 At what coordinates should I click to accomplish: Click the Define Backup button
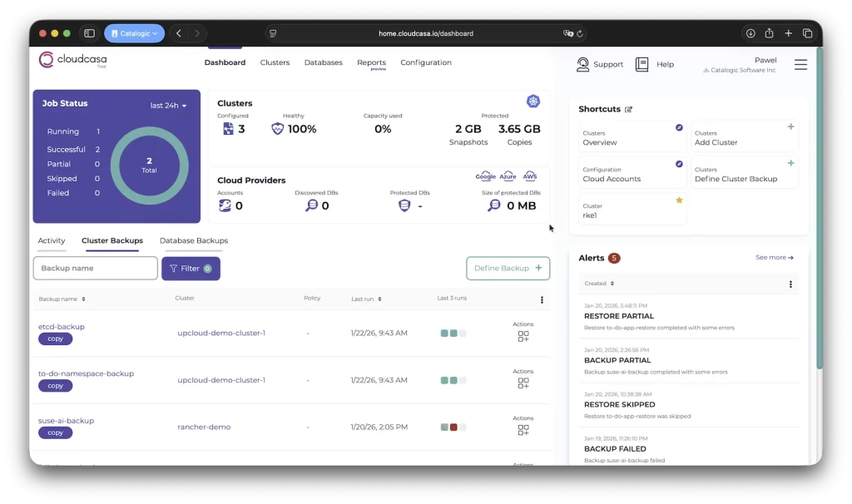(x=508, y=269)
